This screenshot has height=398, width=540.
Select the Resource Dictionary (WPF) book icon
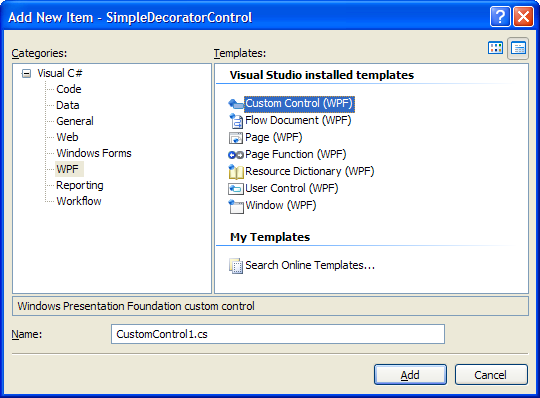click(236, 171)
